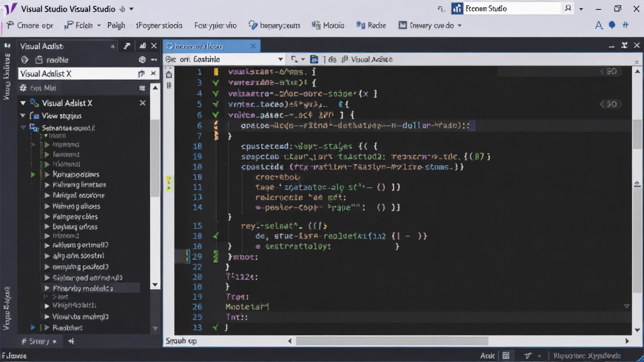Click the readtle clipboard button
The image size is (644, 362).
tap(52, 60)
